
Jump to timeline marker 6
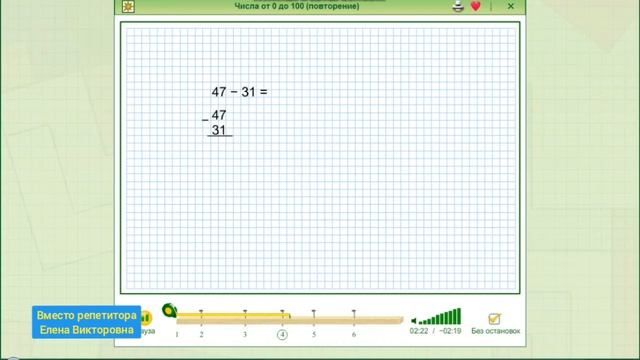point(354,334)
